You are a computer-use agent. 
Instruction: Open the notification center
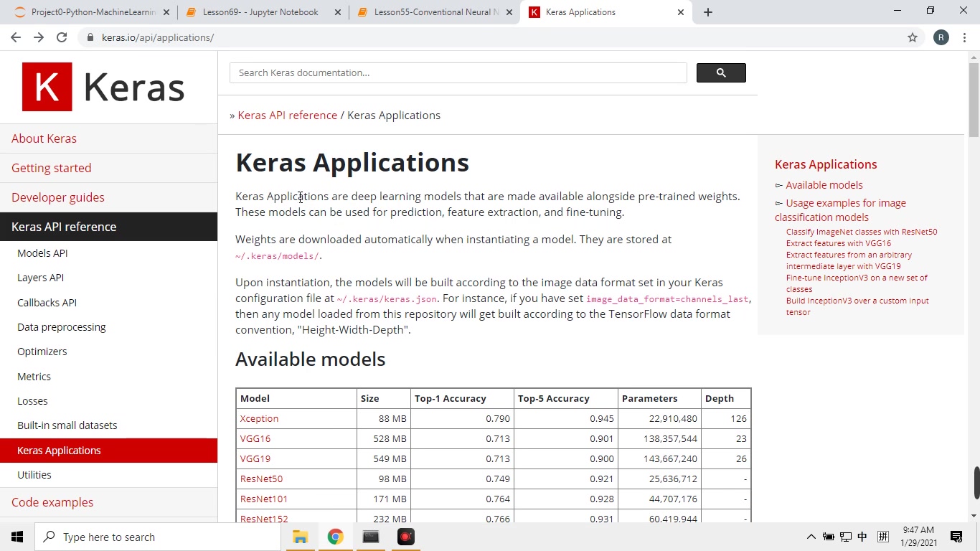point(956,537)
